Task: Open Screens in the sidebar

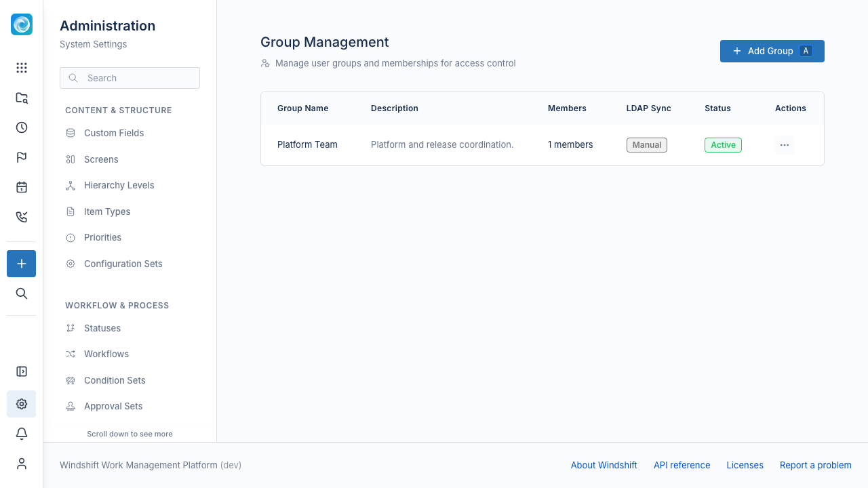Action: click(x=130, y=159)
